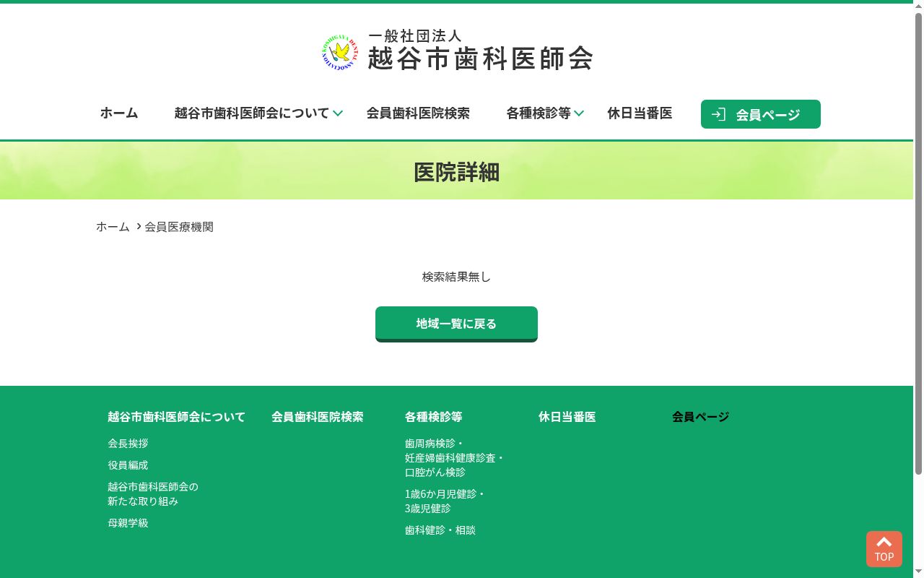Expand the 越谷市歯科医師会について dropdown chevron
The height and width of the screenshot is (578, 924).
coord(338,113)
